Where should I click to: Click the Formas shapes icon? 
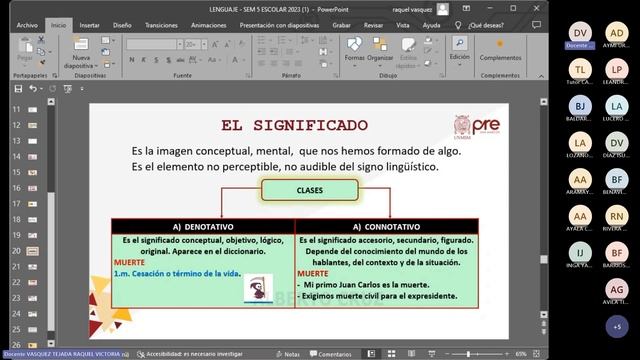pos(354,44)
